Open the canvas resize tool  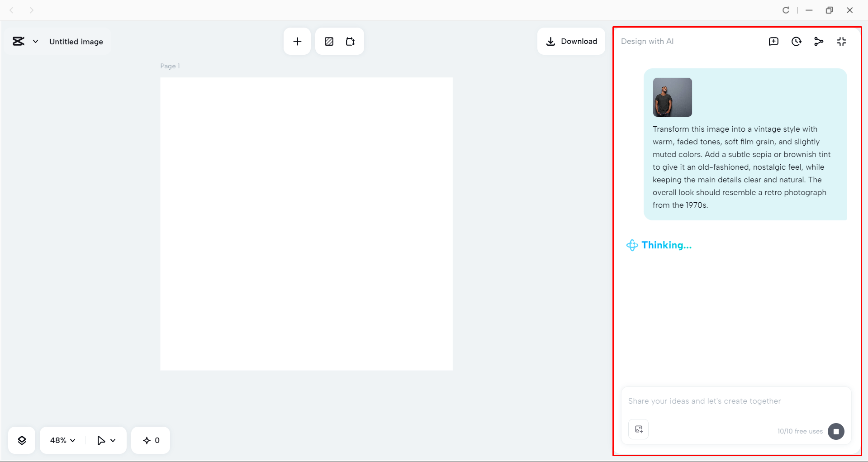pyautogui.click(x=350, y=41)
